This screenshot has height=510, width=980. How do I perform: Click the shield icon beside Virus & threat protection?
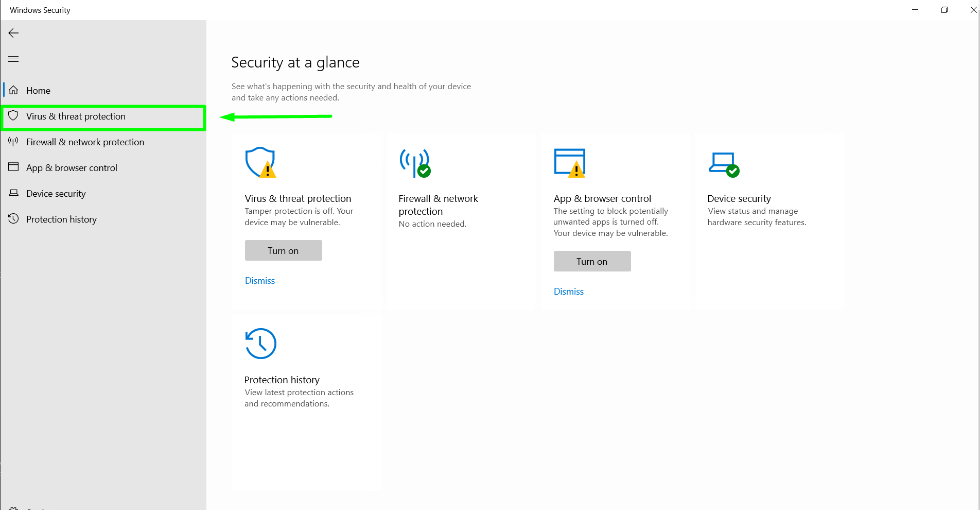tap(14, 116)
